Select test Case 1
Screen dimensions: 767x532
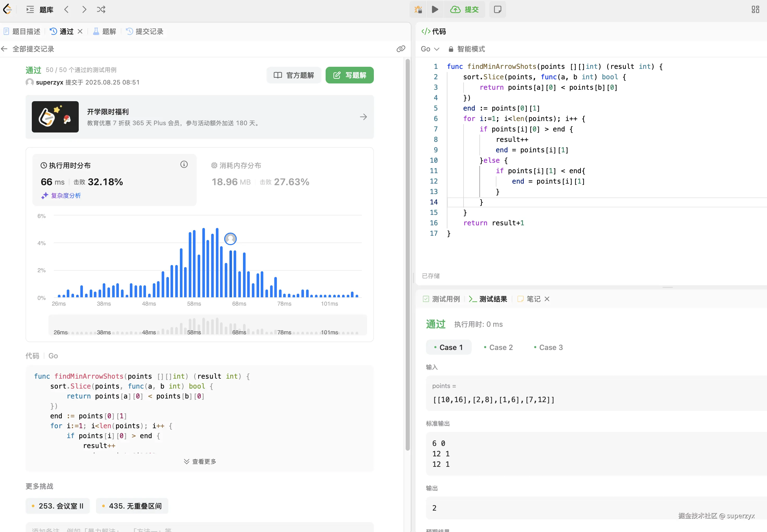[x=448, y=347]
